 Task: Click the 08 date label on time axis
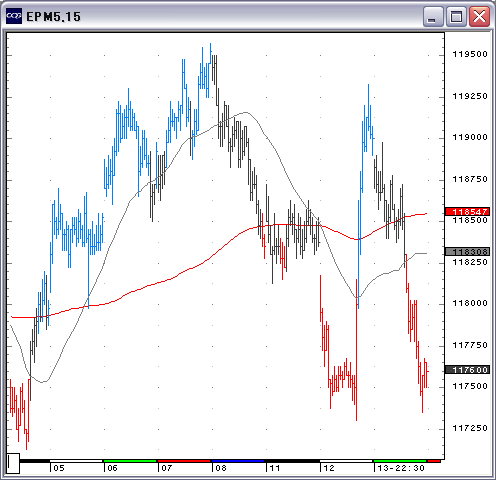[221, 468]
